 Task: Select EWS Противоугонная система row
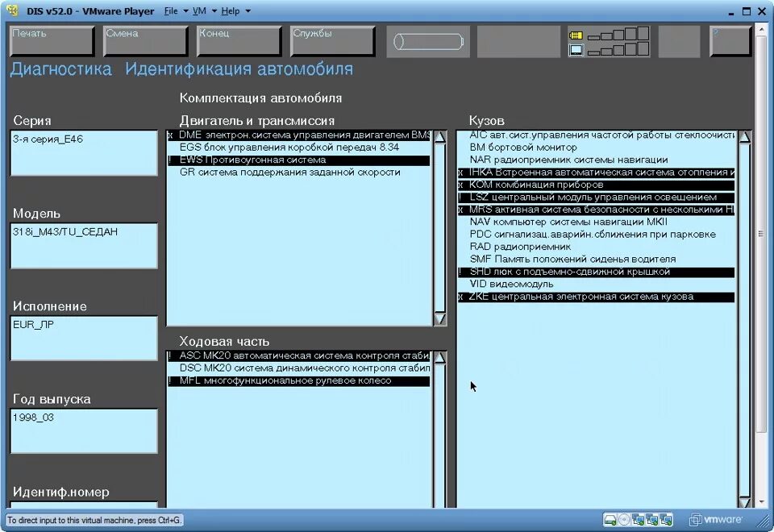click(298, 160)
